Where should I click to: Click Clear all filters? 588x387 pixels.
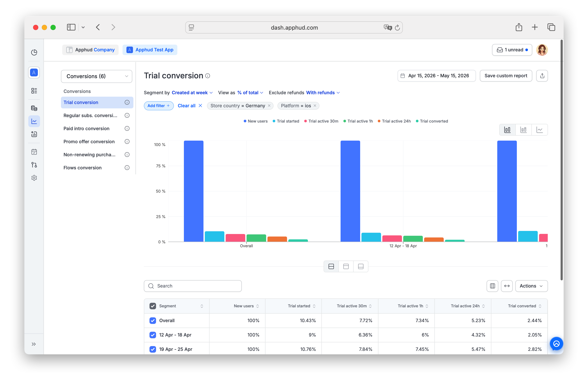pyautogui.click(x=190, y=106)
